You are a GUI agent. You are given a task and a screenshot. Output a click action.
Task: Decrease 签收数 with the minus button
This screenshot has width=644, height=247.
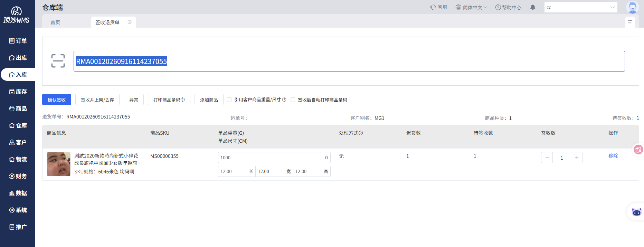tap(547, 158)
